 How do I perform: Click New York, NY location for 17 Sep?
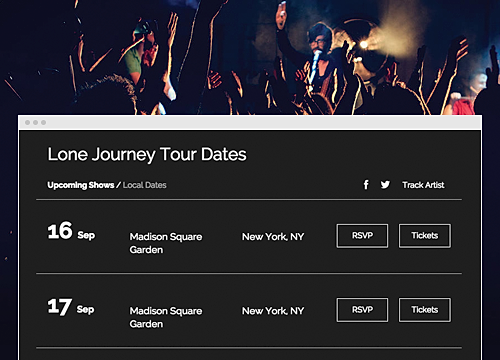273,311
